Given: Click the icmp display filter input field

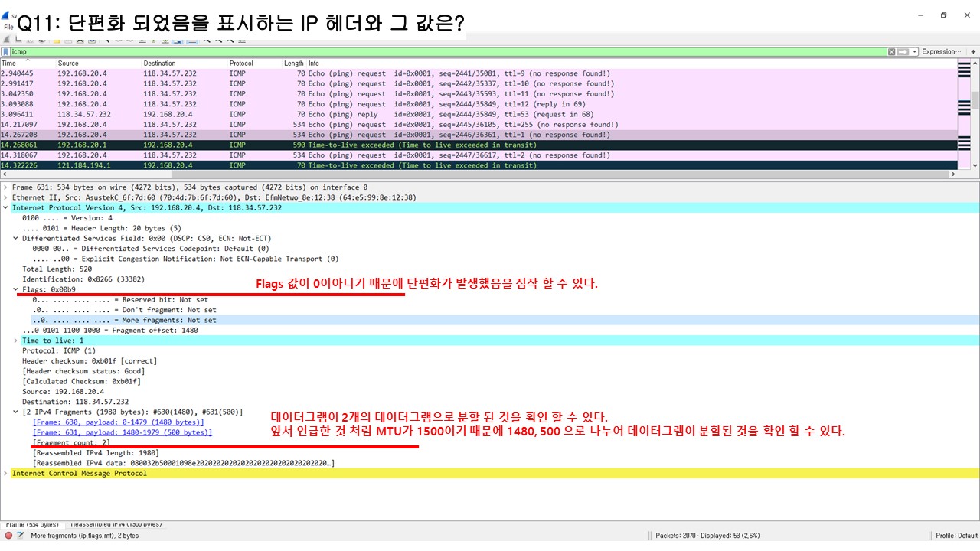Looking at the screenshot, I should point(448,52).
